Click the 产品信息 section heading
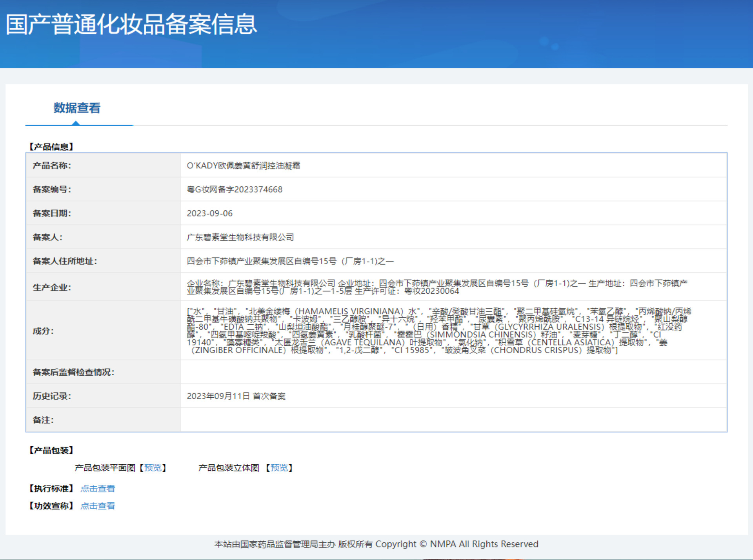Image resolution: width=753 pixels, height=560 pixels. click(51, 147)
